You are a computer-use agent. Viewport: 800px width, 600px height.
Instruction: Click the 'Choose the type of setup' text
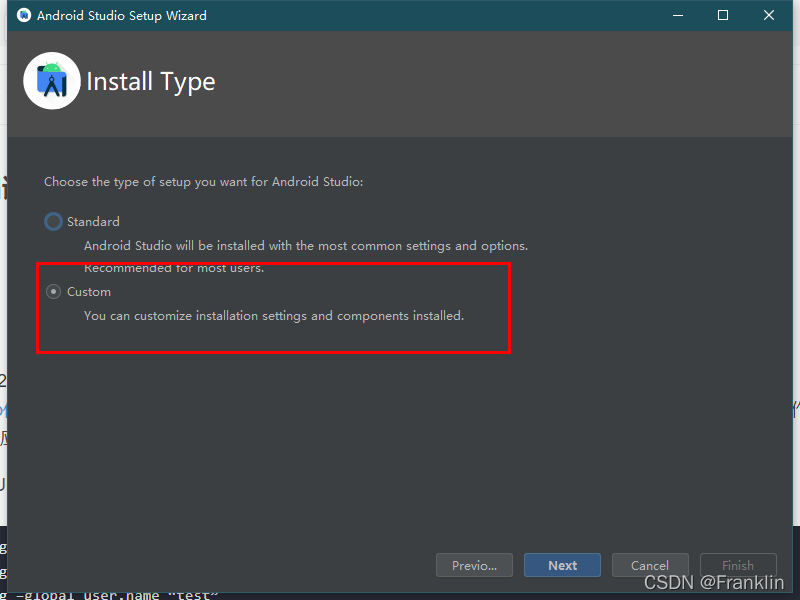click(x=204, y=182)
